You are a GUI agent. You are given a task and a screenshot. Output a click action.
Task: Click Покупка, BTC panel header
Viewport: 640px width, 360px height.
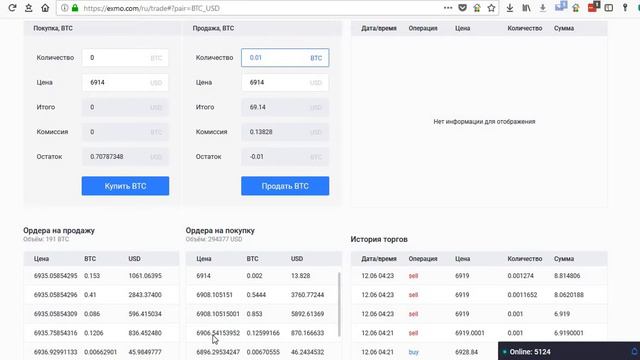(x=53, y=28)
